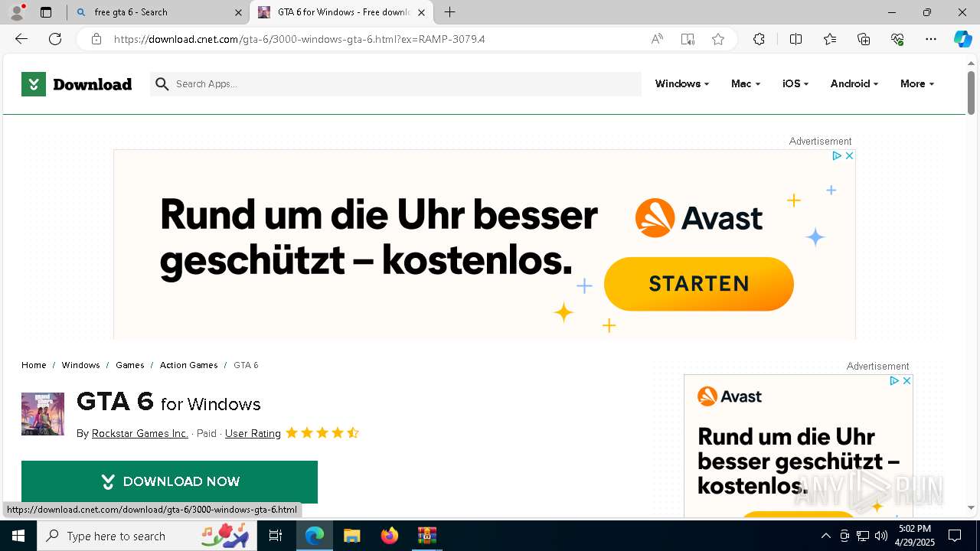Click AdChoices icon on sidebar ad
Image resolution: width=980 pixels, height=551 pixels.
tap(894, 380)
